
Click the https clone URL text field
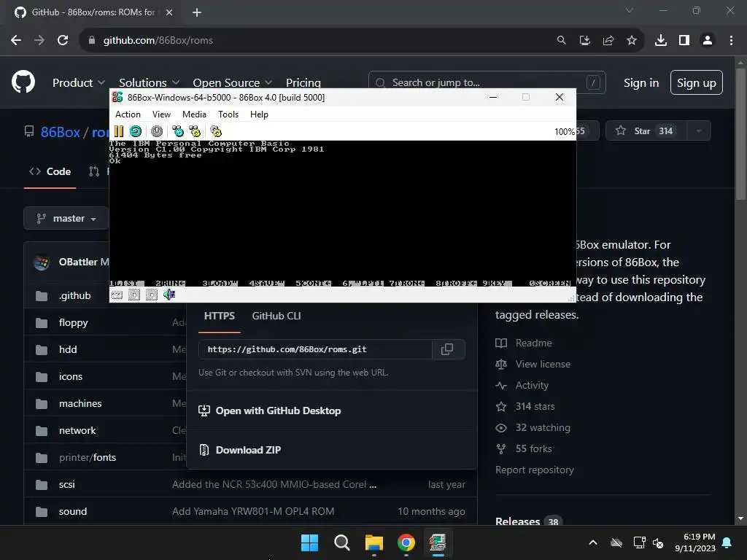tap(315, 349)
